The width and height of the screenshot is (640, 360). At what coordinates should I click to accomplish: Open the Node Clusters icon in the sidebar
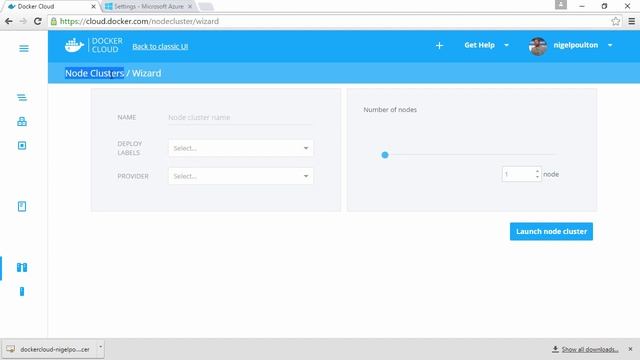tap(22, 267)
